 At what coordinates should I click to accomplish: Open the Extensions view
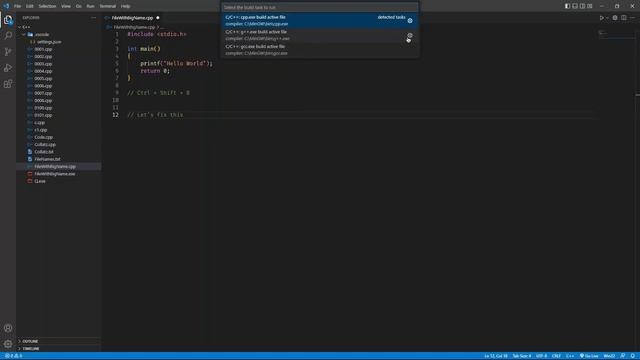click(x=8, y=84)
